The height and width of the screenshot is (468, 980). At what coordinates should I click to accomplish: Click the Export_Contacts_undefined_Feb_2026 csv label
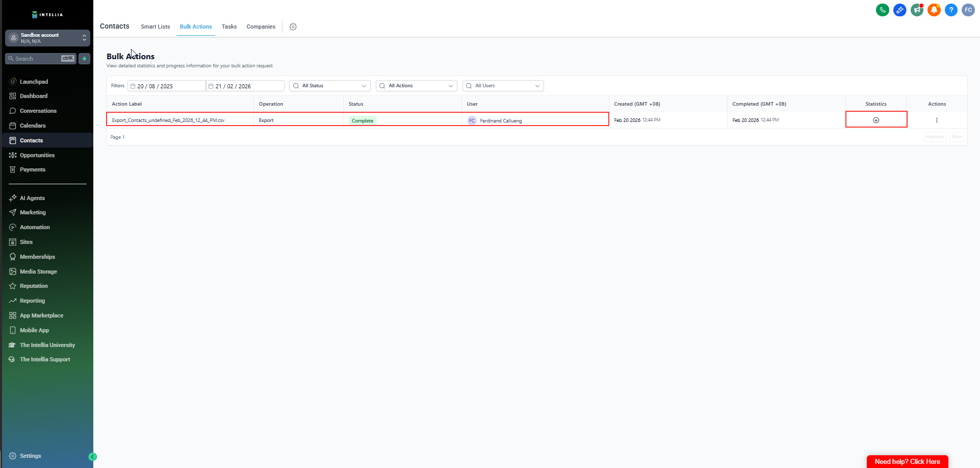pyautogui.click(x=168, y=120)
